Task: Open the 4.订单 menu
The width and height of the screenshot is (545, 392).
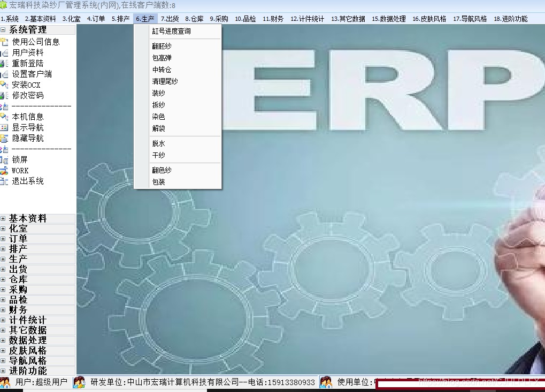Action: point(96,19)
